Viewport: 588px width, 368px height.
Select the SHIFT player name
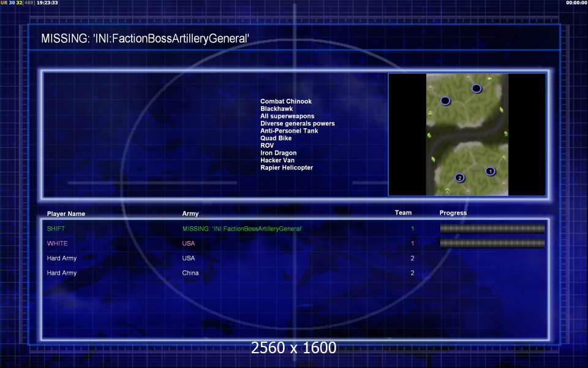coord(56,229)
